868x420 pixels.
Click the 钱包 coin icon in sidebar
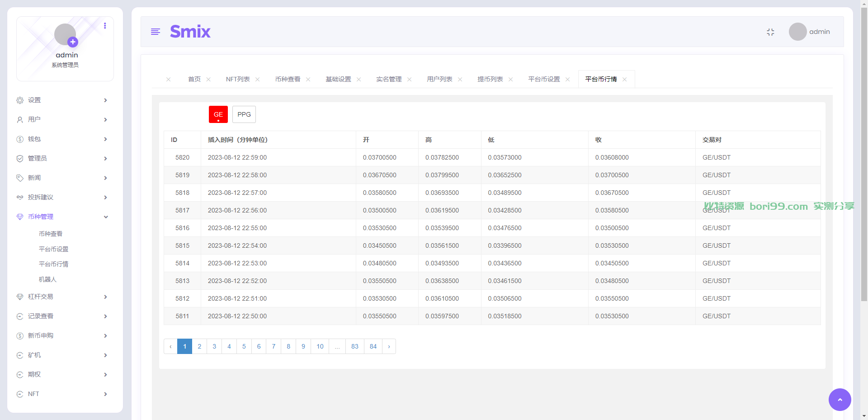[20, 139]
